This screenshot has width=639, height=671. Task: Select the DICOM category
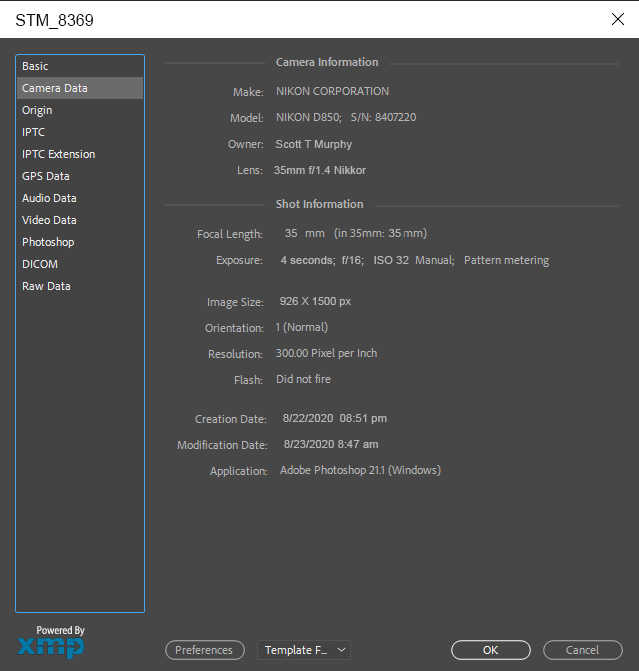[x=40, y=264]
